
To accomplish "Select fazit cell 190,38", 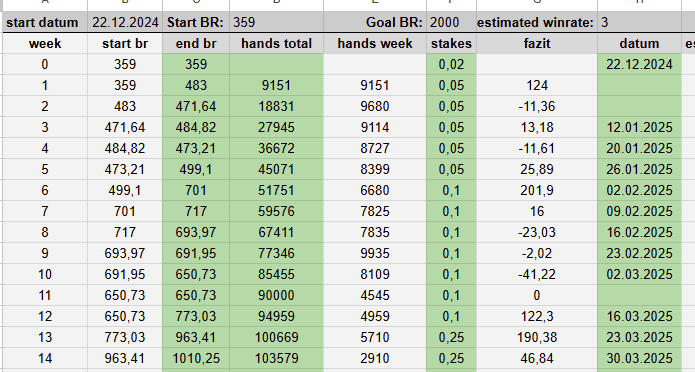I will pyautogui.click(x=537, y=337).
